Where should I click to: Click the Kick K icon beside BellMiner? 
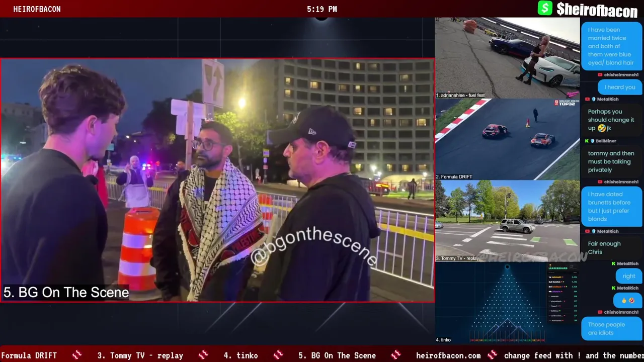pyautogui.click(x=587, y=141)
